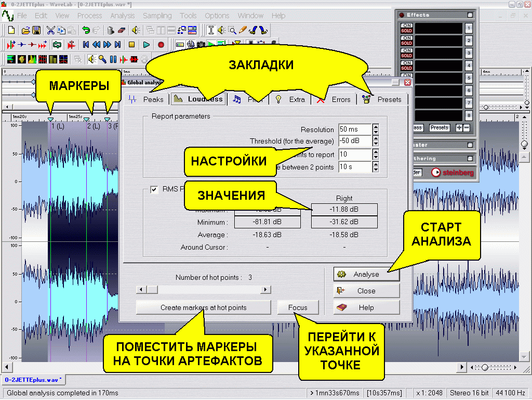Screen dimensions: 532x400
Task: Toggle ON for effect slot 3
Action: (x=406, y=50)
